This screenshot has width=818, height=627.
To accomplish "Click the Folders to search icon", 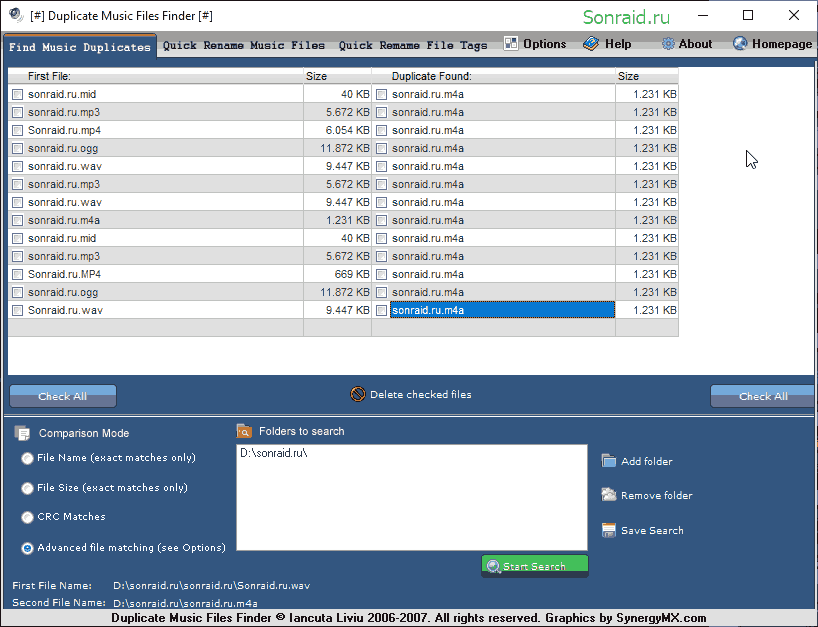I will pos(244,431).
